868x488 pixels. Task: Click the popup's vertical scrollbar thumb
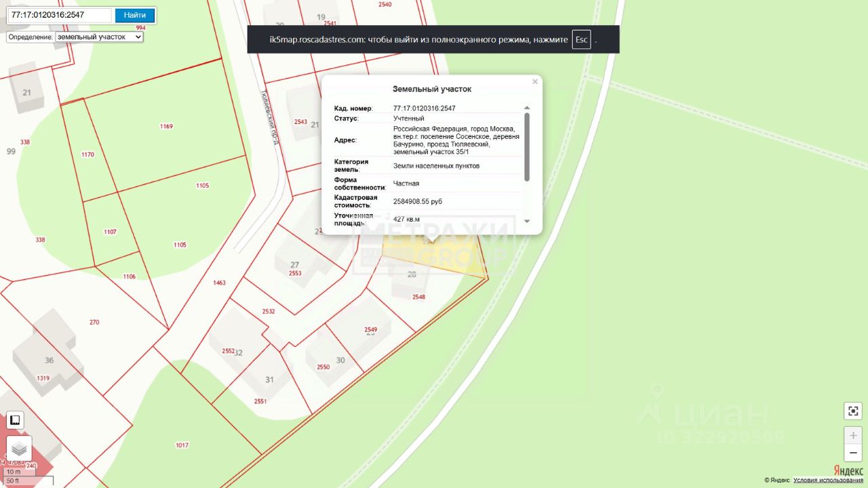click(527, 146)
